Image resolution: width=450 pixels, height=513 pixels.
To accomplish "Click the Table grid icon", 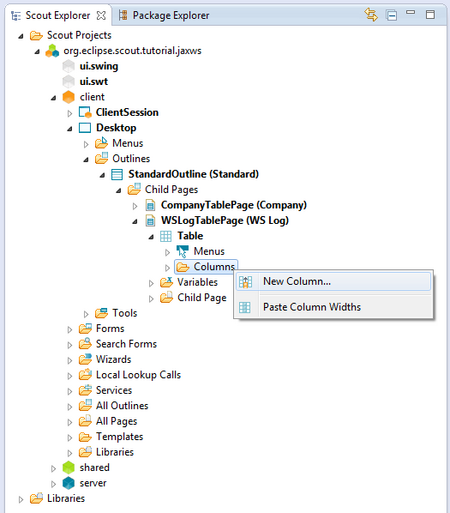I will pyautogui.click(x=166, y=236).
